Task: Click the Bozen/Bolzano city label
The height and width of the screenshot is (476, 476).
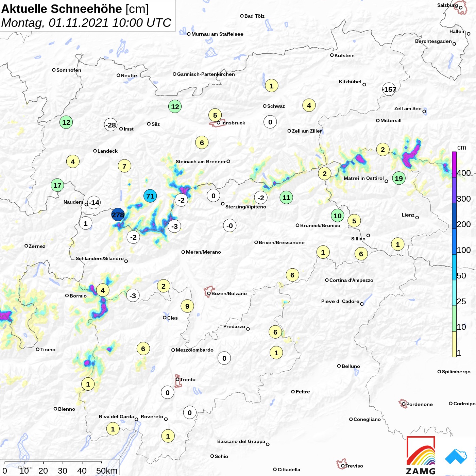Action: 229,293
